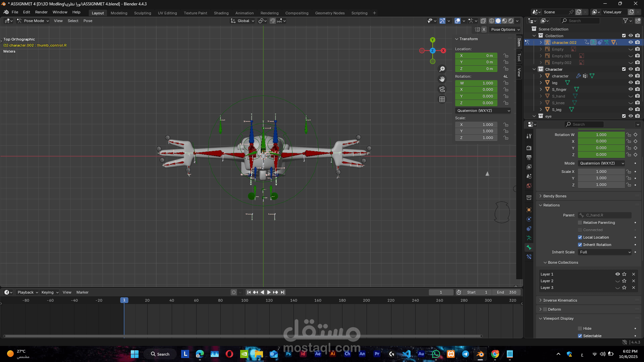
Task: Remove Layer 3 with its X button
Action: point(634,288)
